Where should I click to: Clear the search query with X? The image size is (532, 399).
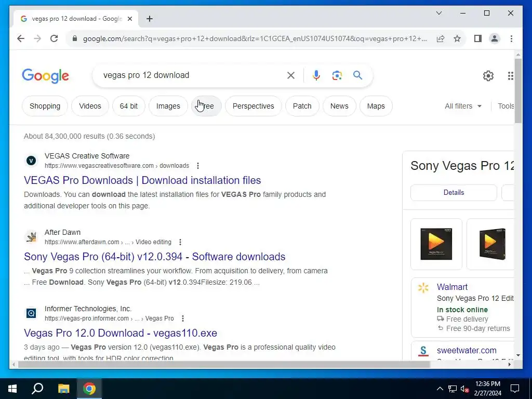point(291,75)
